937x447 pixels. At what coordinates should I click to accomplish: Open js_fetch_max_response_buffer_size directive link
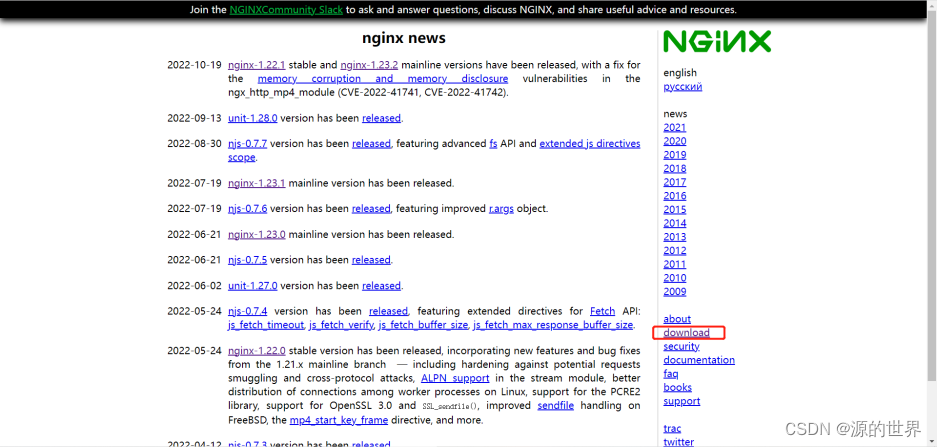pyautogui.click(x=553, y=325)
